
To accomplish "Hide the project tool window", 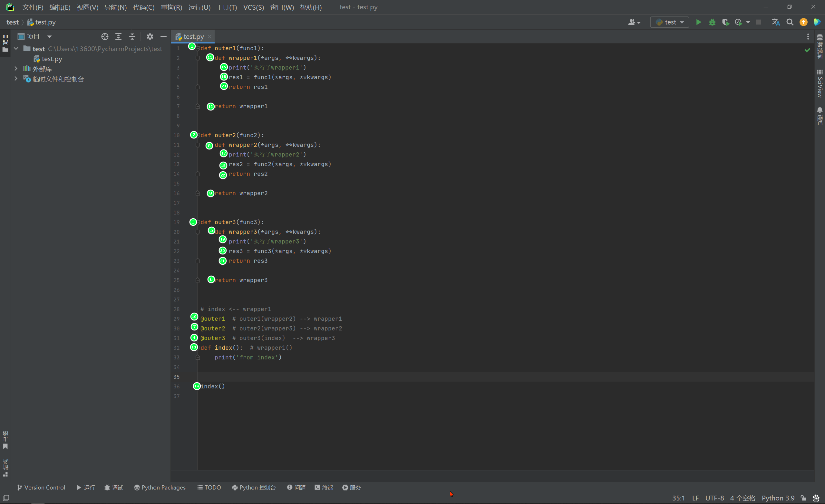I will coord(163,36).
